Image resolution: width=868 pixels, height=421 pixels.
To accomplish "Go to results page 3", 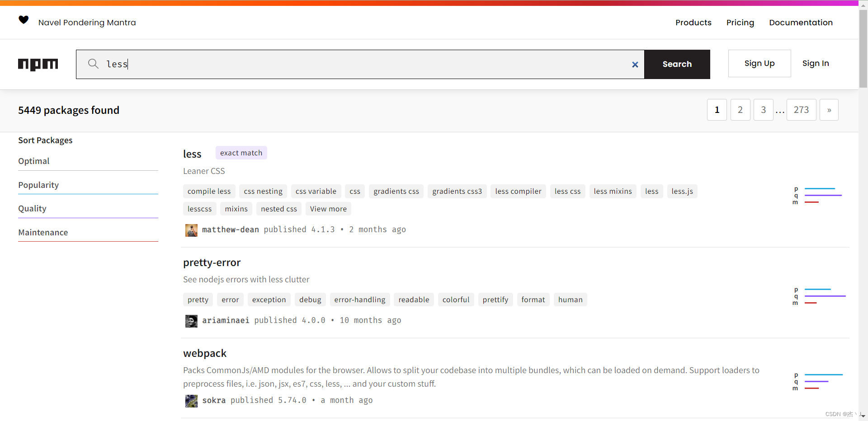I will 763,110.
